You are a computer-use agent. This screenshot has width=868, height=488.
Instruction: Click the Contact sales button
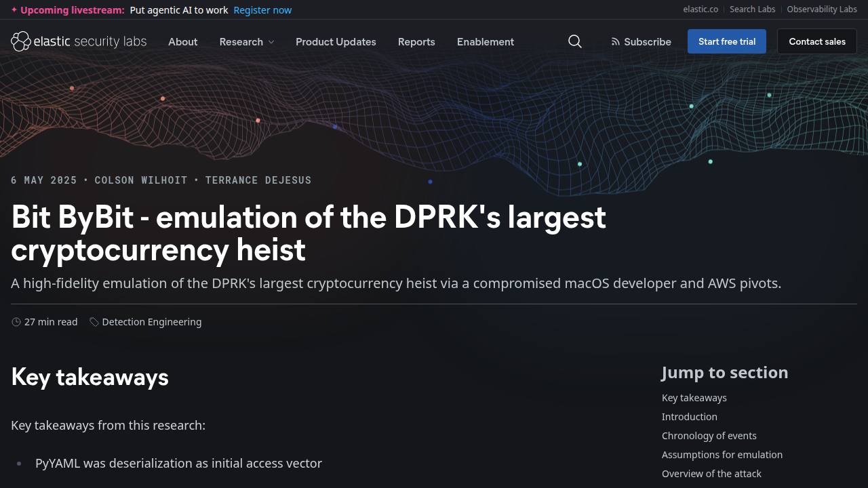(817, 41)
